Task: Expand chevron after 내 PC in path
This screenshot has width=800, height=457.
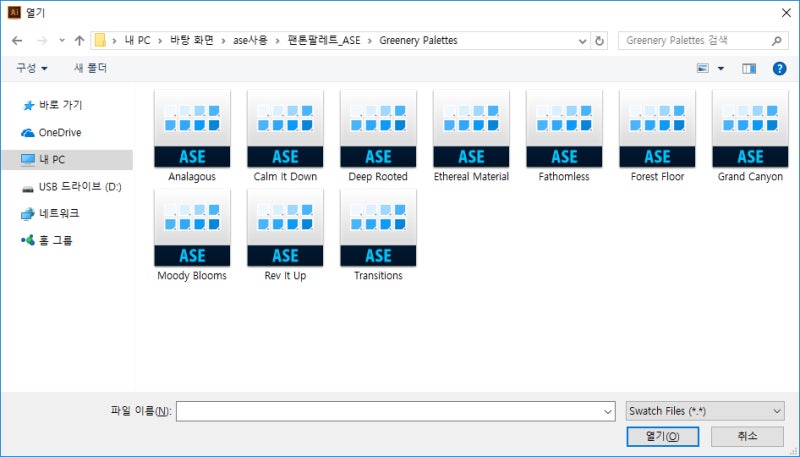Action: click(159, 41)
